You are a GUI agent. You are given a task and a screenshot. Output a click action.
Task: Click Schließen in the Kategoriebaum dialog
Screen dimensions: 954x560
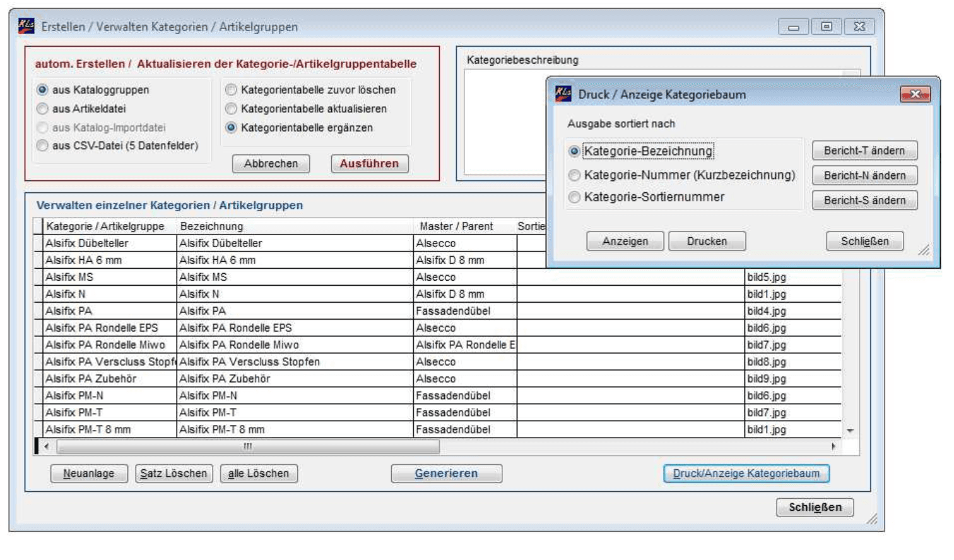tap(864, 241)
